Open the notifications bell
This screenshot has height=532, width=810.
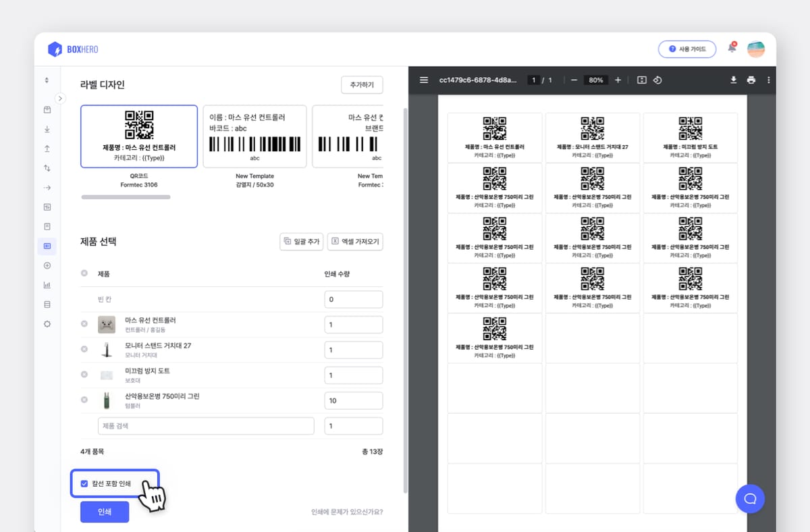click(x=732, y=49)
